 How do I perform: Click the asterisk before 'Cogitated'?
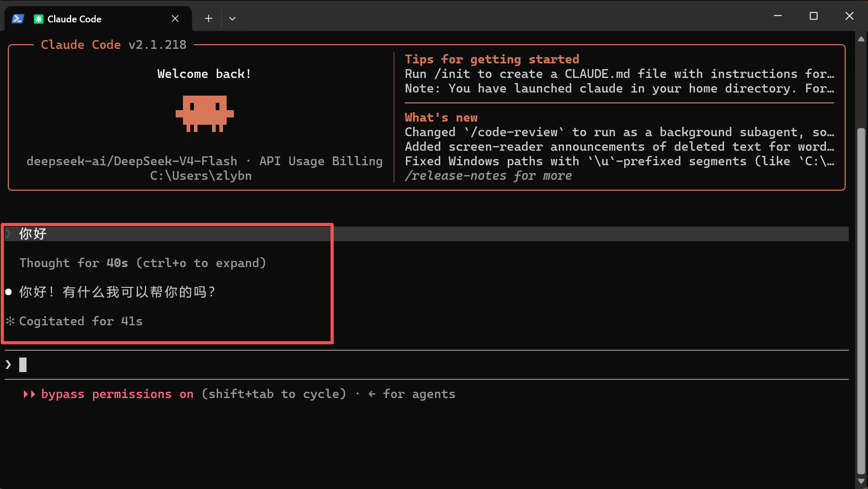[10, 321]
